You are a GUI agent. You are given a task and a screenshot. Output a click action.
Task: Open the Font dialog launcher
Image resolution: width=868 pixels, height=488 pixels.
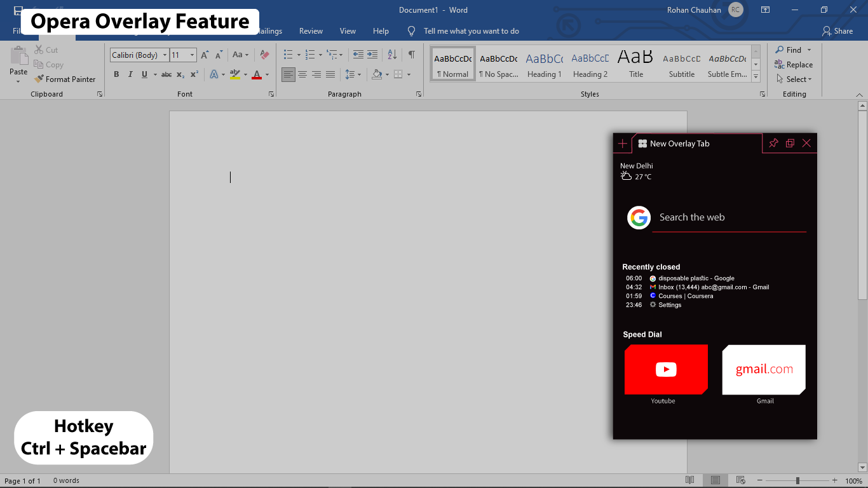point(271,94)
